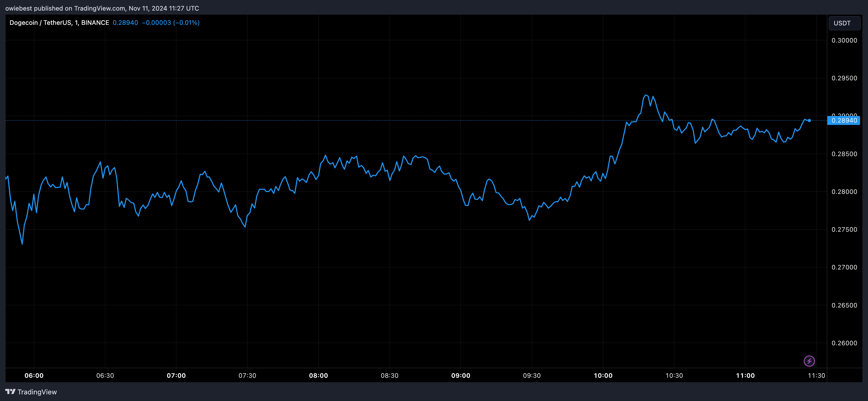868x401 pixels.
Task: Click the 0.26000 price axis label
Action: point(844,343)
